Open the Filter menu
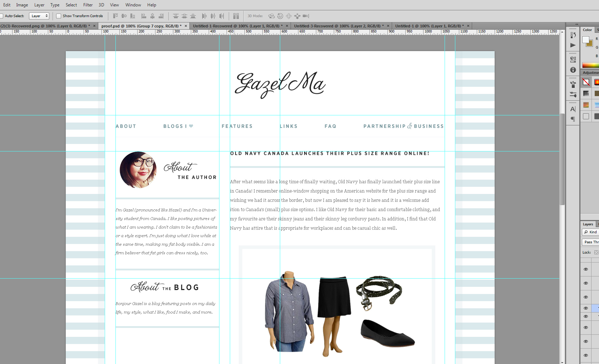599x364 pixels. click(x=88, y=5)
